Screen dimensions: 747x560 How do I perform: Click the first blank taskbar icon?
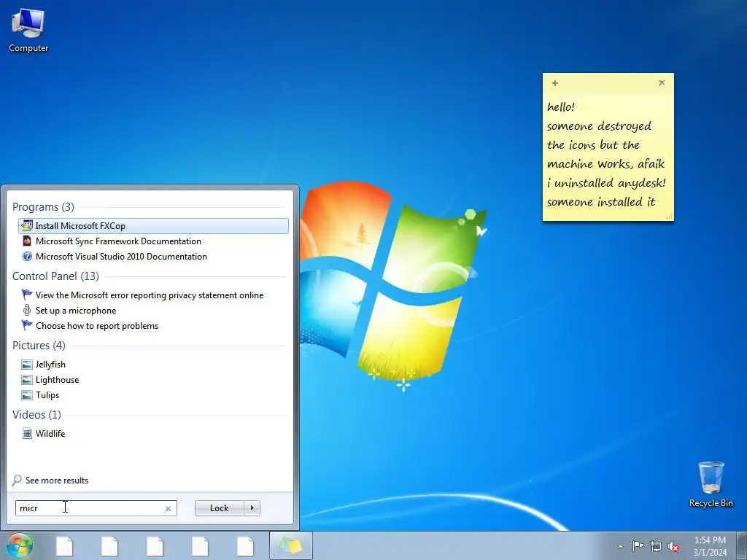(64, 546)
